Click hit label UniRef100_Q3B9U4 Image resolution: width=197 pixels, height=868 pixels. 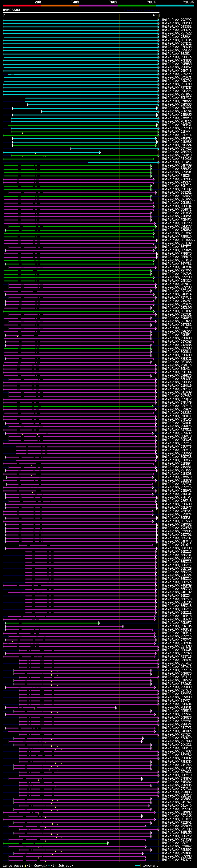pyautogui.click(x=176, y=643)
